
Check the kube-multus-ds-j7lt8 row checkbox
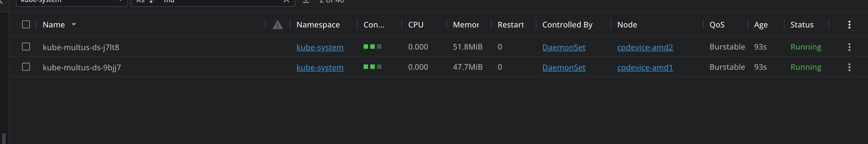click(26, 47)
